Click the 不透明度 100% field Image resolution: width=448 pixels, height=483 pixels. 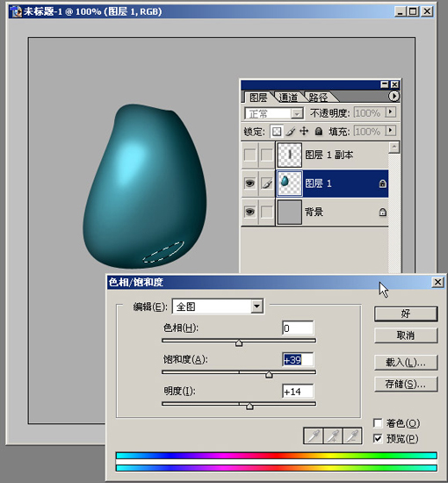(x=369, y=113)
